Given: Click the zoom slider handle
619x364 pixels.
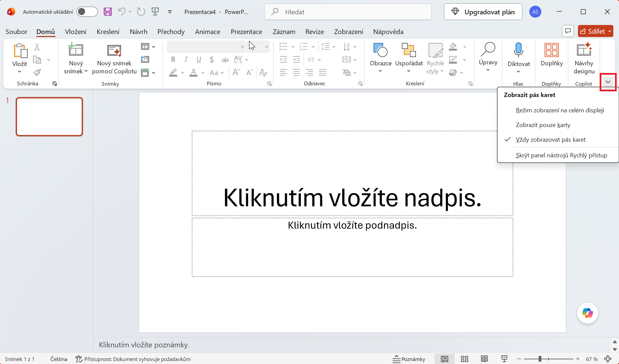Looking at the screenshot, I should 540,359.
